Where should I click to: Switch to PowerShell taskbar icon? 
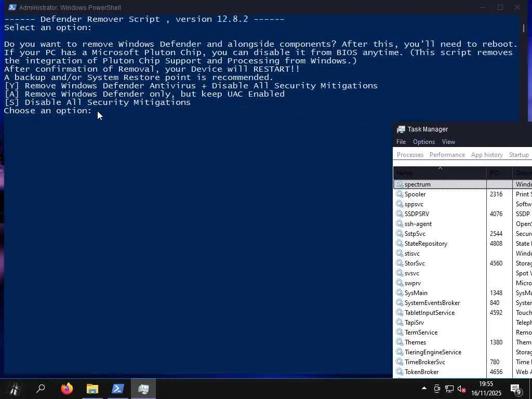118,389
